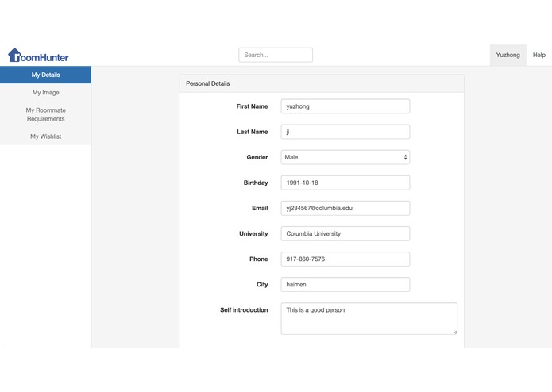Screen dimensions: 552x392
Task: Click the Self introduction label
Action: [244, 309]
